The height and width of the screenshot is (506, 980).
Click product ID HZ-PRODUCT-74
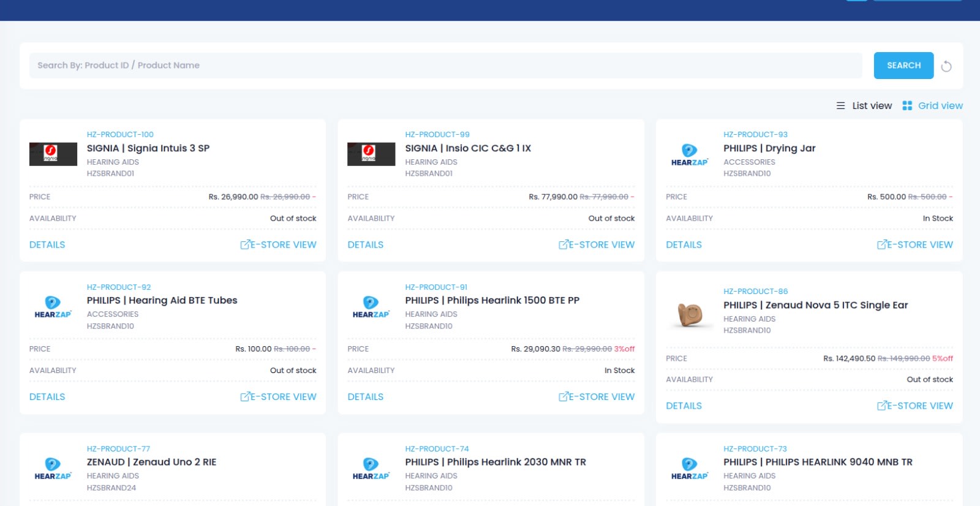(437, 449)
